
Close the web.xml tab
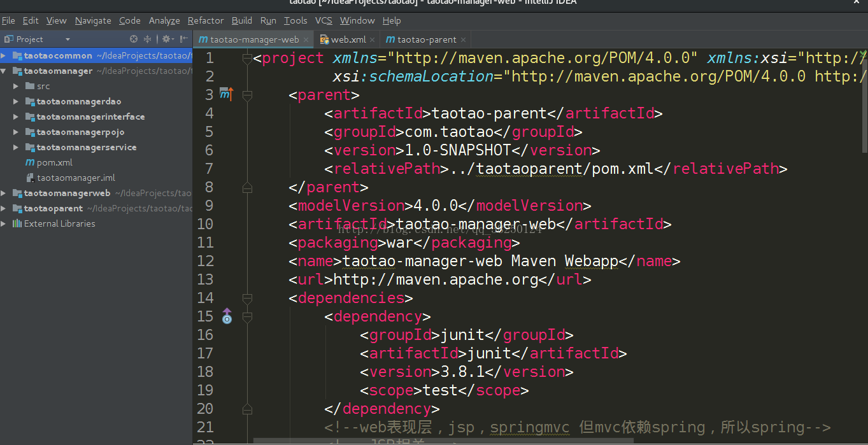pyautogui.click(x=373, y=39)
